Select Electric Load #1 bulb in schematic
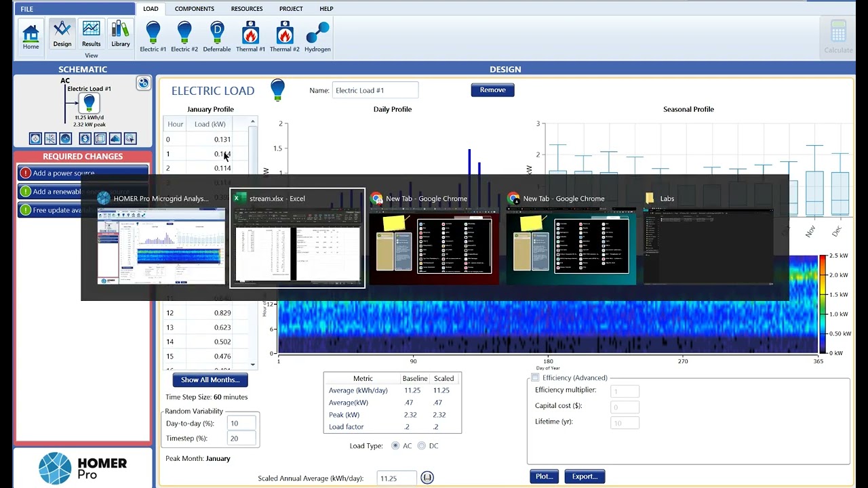The height and width of the screenshot is (488, 868). tap(89, 103)
